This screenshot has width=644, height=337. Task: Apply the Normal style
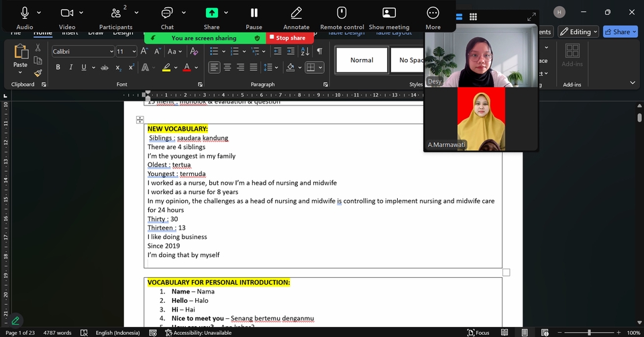pyautogui.click(x=362, y=60)
